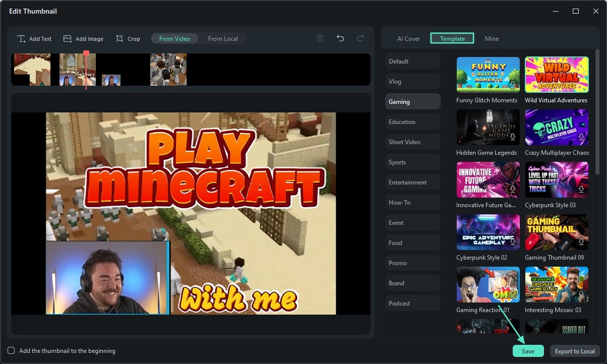The width and height of the screenshot is (607, 364).
Task: Download the Gaming Thumbnail 09 template
Action: pyautogui.click(x=581, y=242)
